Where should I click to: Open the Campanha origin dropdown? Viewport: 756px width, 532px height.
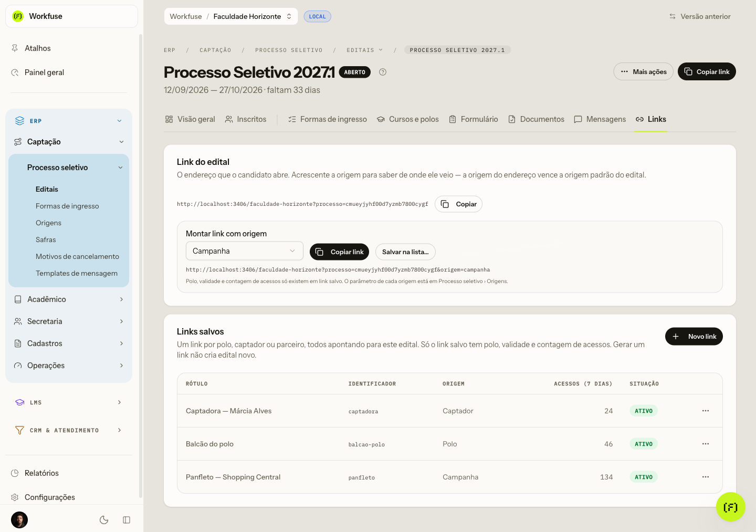[245, 251]
